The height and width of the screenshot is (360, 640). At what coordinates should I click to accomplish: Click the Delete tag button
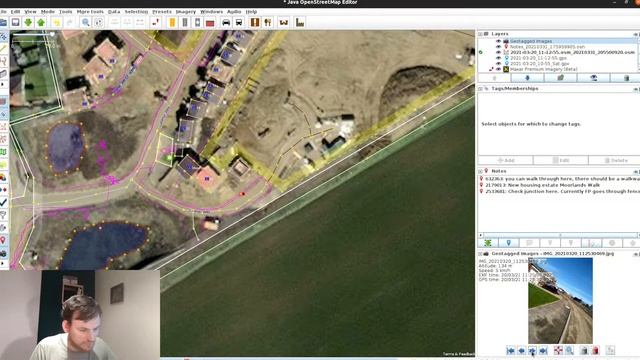[615, 160]
